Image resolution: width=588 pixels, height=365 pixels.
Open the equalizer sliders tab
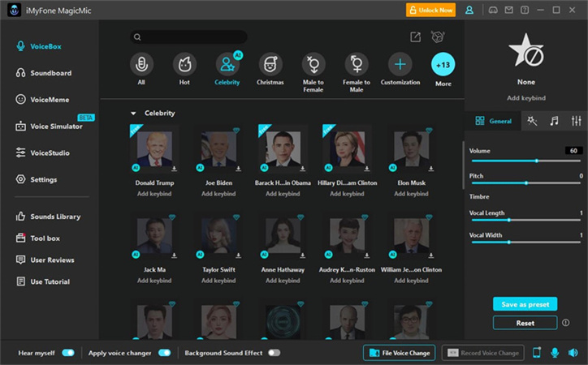(576, 121)
